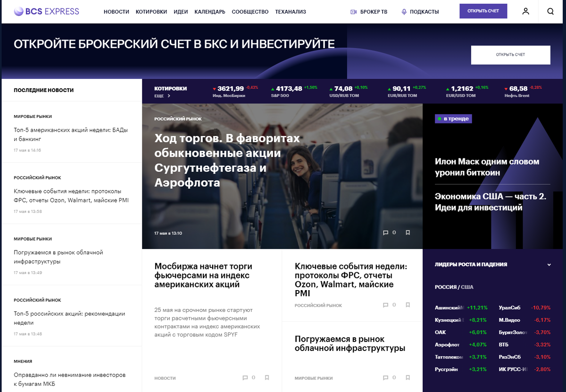
Task: Expand the Лидеры роста и падения chevron
Action: point(549,265)
